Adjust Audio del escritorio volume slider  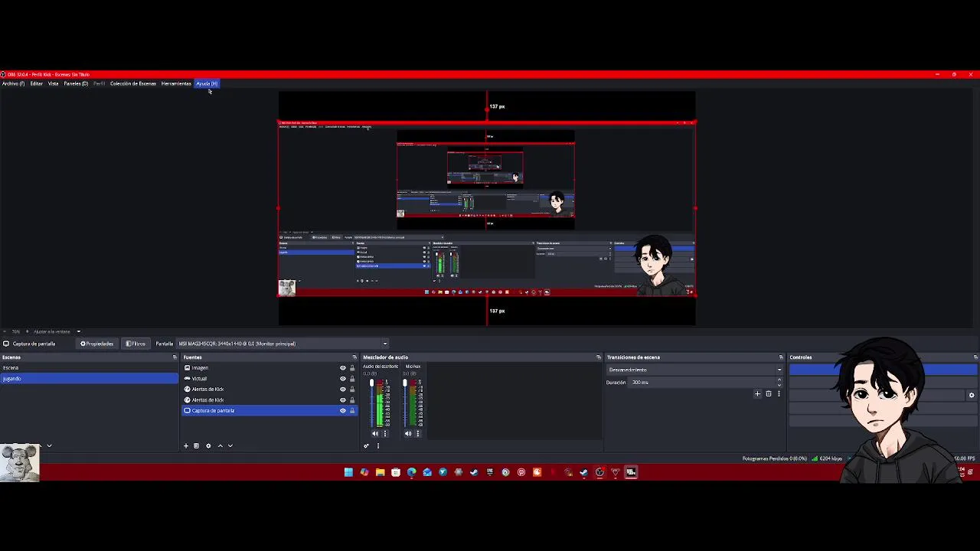click(371, 403)
